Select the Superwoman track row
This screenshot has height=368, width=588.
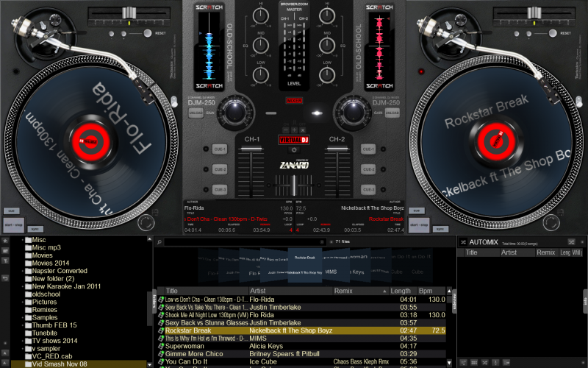tap(301, 346)
